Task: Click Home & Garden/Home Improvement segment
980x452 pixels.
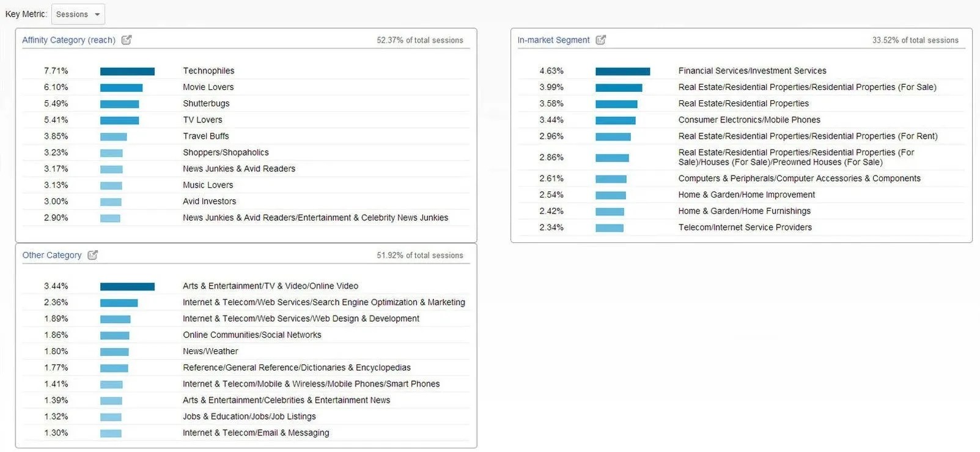Action: pyautogui.click(x=746, y=195)
